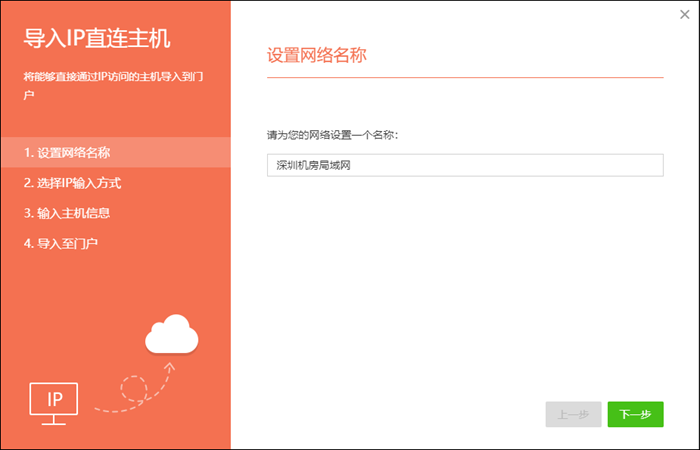Screen dimensions: 700x450
Task: Click the greyed-out 上一步 button
Action: point(573,414)
